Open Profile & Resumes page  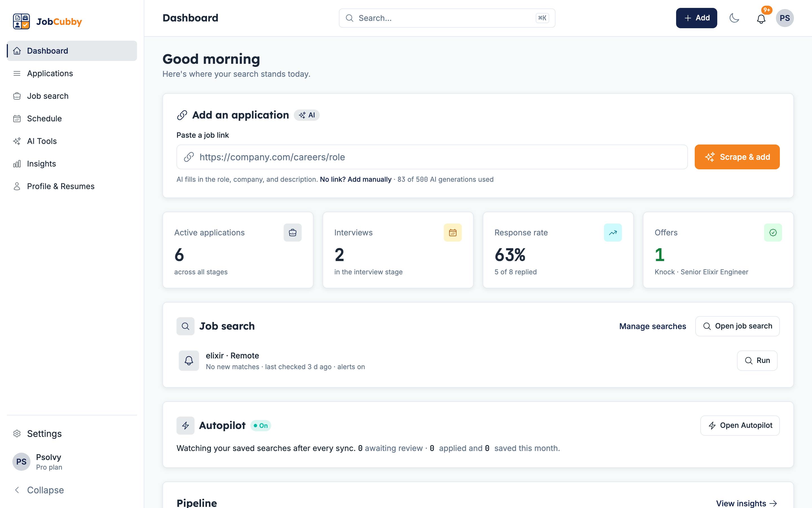[72, 186]
